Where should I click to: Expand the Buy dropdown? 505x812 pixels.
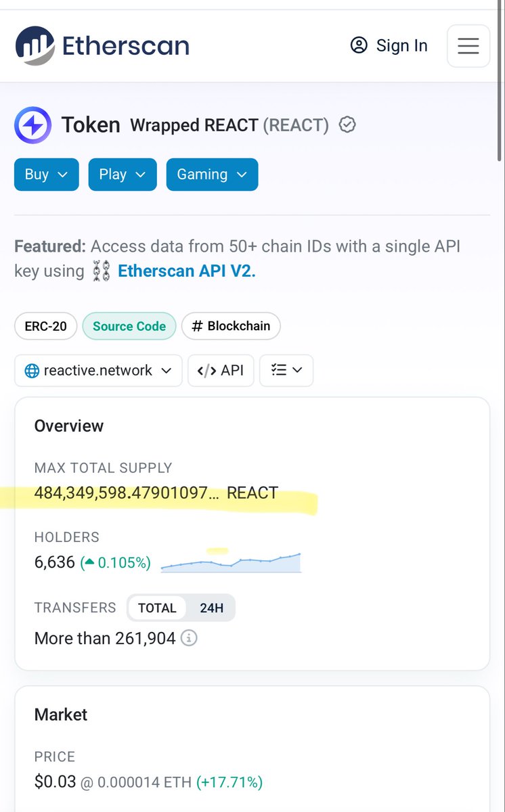pyautogui.click(x=47, y=175)
